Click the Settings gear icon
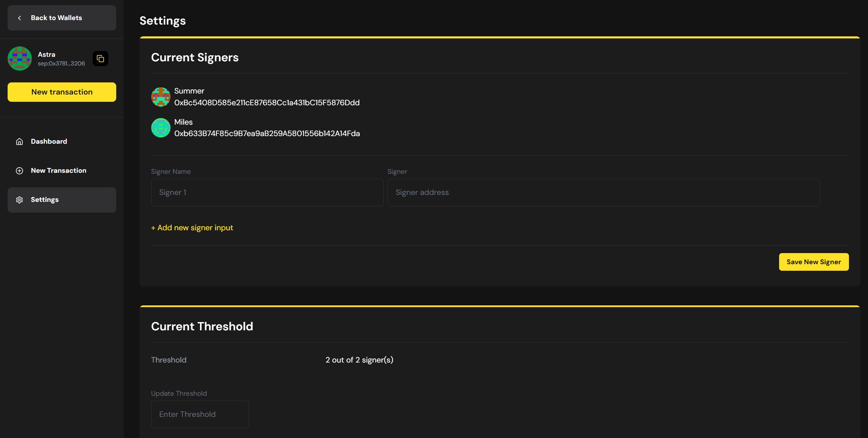868x438 pixels. 19,200
